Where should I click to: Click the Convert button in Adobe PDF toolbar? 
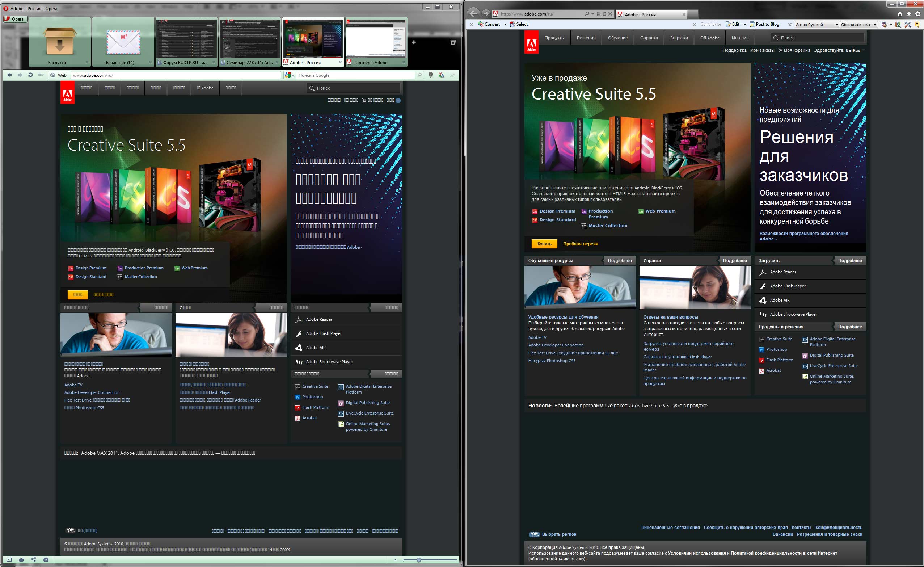[x=489, y=24]
